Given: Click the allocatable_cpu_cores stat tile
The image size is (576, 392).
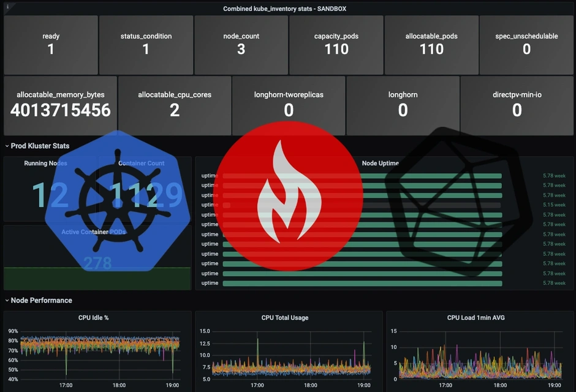Looking at the screenshot, I should pyautogui.click(x=175, y=106).
